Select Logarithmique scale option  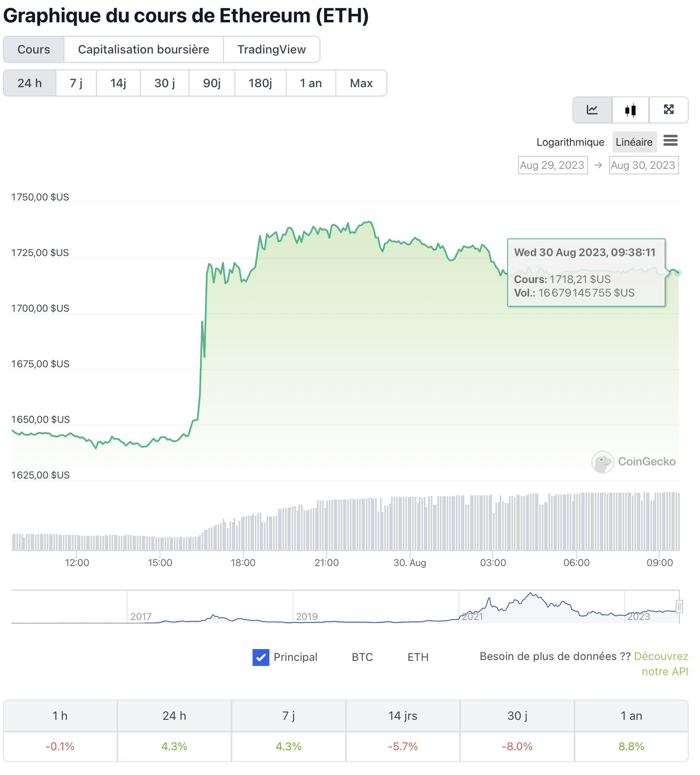pos(570,142)
